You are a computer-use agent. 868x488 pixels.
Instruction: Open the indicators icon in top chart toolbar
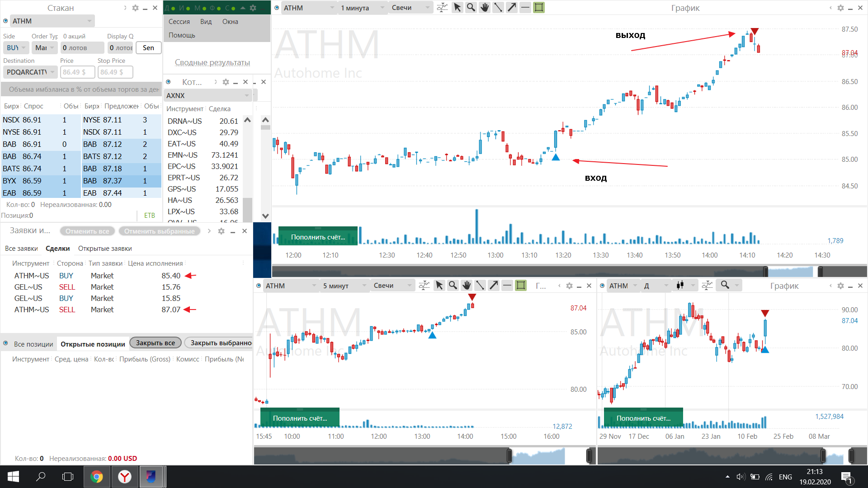pyautogui.click(x=442, y=8)
